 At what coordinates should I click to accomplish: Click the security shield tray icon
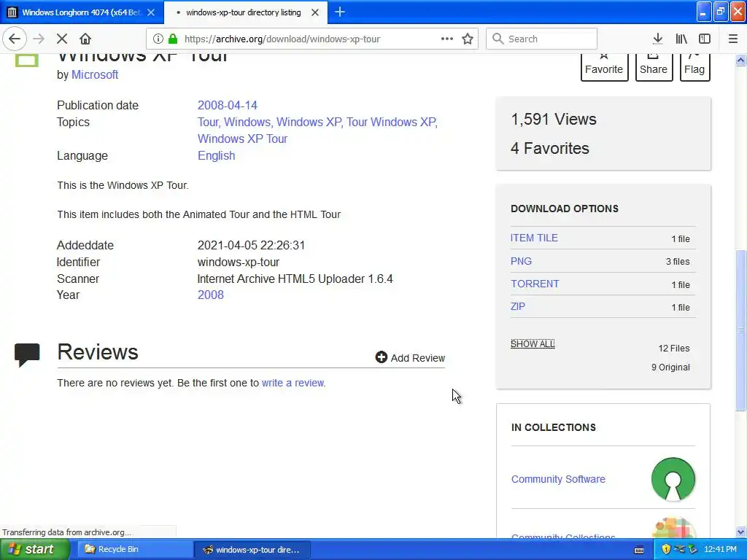[x=666, y=549]
